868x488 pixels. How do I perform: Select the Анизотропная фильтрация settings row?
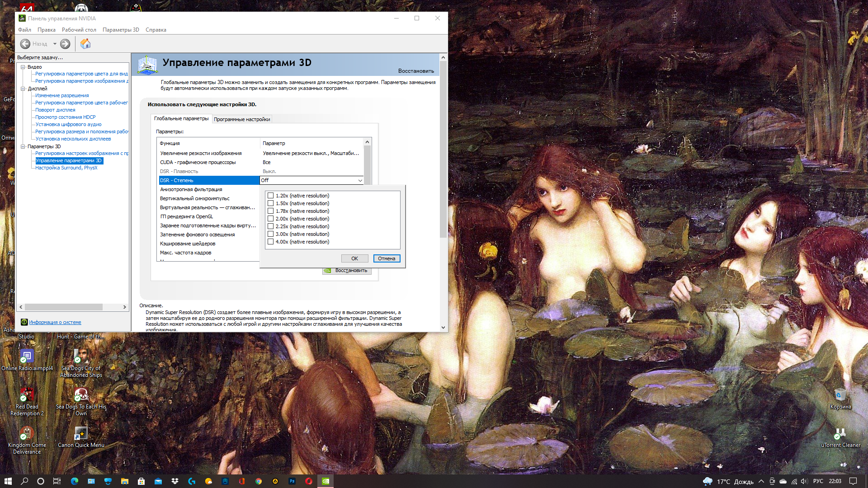(x=209, y=189)
